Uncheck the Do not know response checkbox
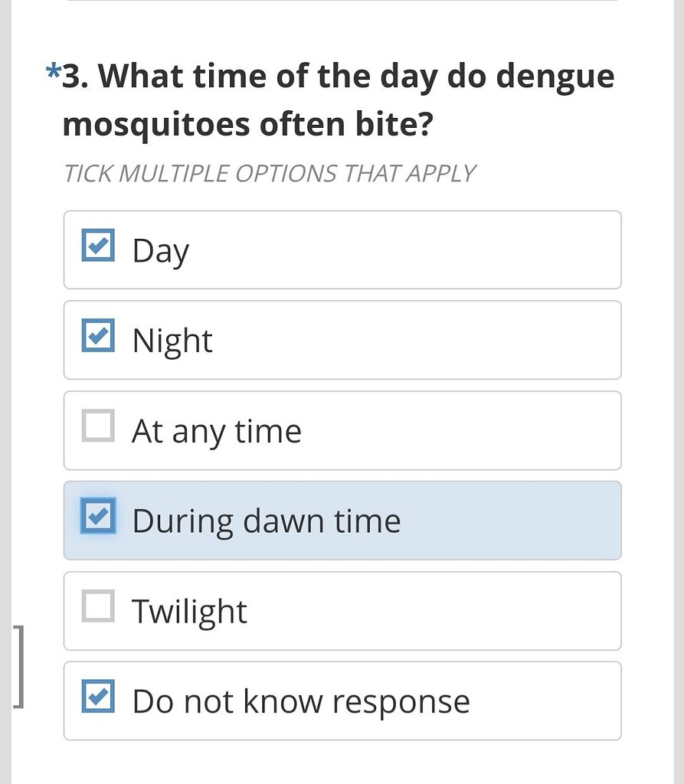684x784 pixels. [97, 696]
